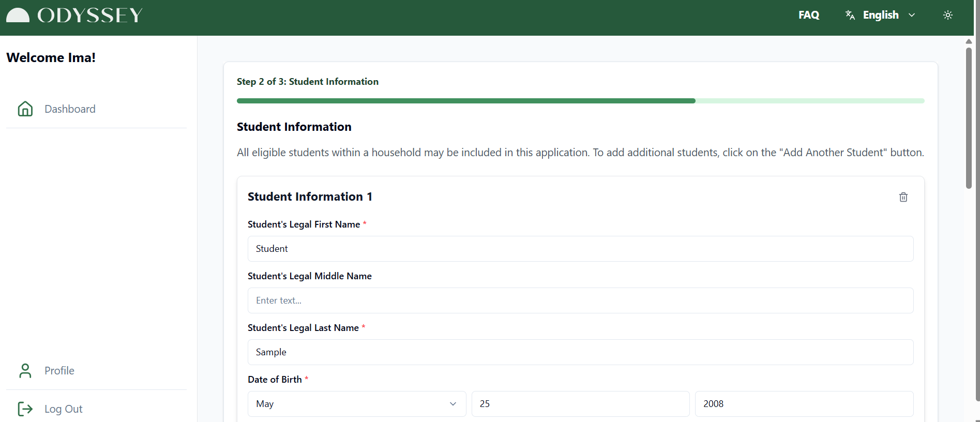This screenshot has width=980, height=422.
Task: Click the Student's Legal First Name field
Action: pyautogui.click(x=580, y=249)
